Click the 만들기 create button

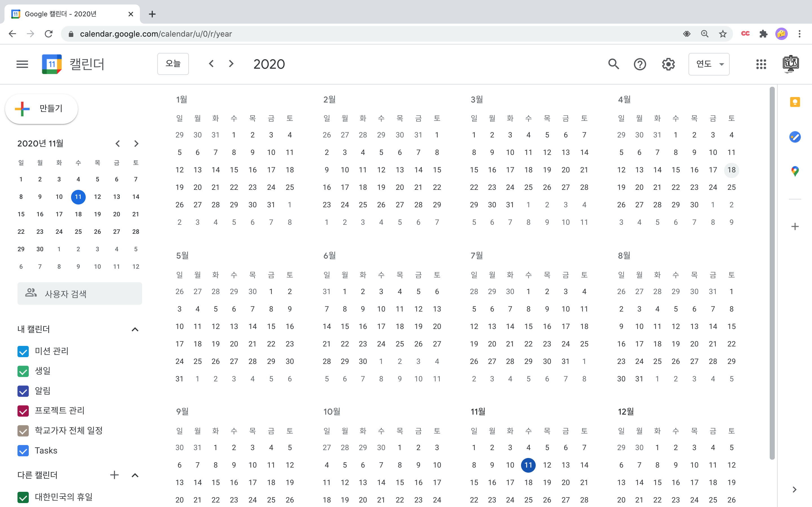[x=42, y=109]
